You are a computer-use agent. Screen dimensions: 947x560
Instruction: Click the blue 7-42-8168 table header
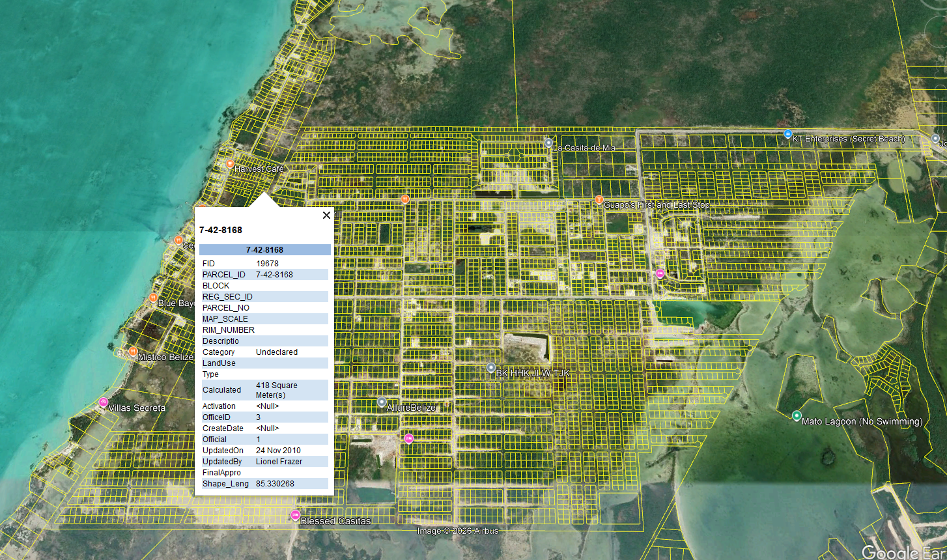pyautogui.click(x=264, y=250)
